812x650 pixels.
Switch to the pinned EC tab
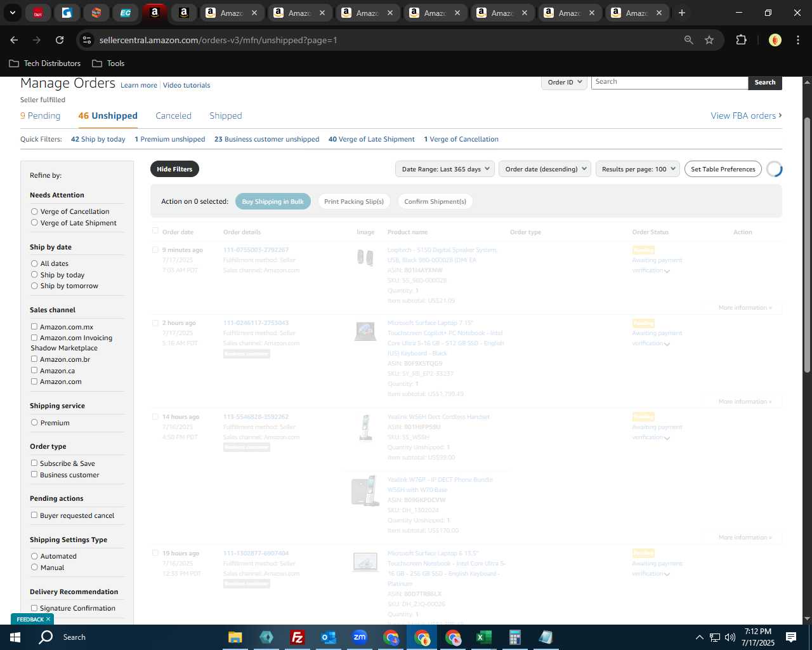coord(126,13)
